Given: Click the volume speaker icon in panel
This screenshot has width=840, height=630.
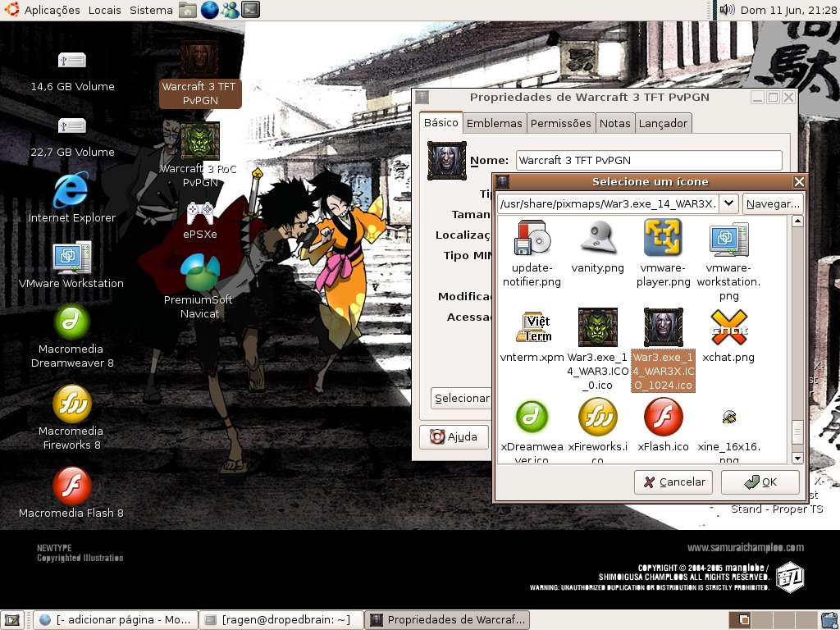Looking at the screenshot, I should coord(727,10).
